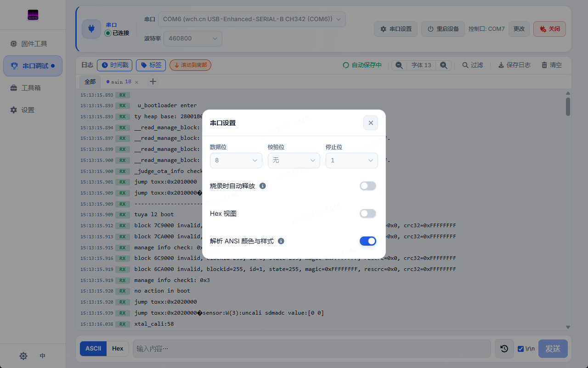Switch language with 中 button

coord(43,356)
